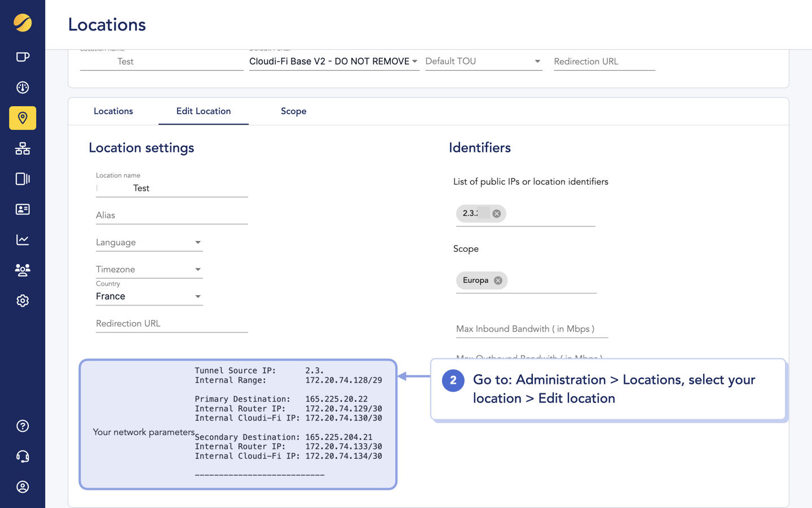Open the analytics chart icon

[23, 240]
